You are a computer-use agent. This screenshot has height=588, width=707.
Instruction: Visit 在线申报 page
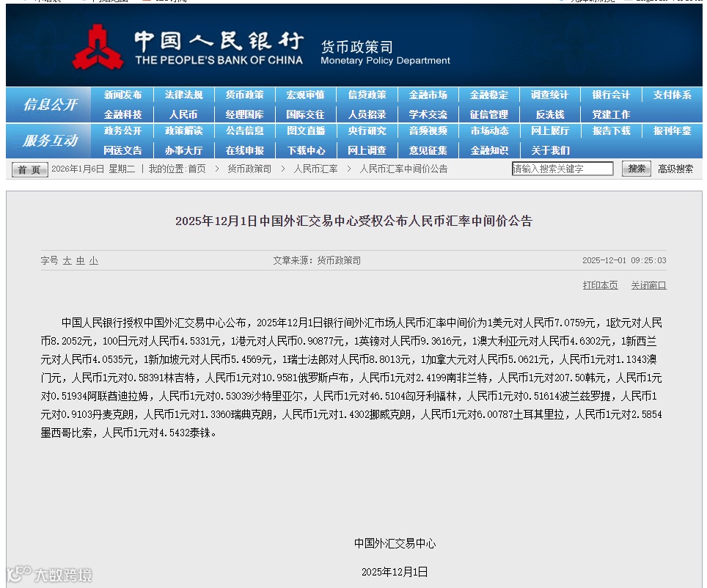coord(245,150)
